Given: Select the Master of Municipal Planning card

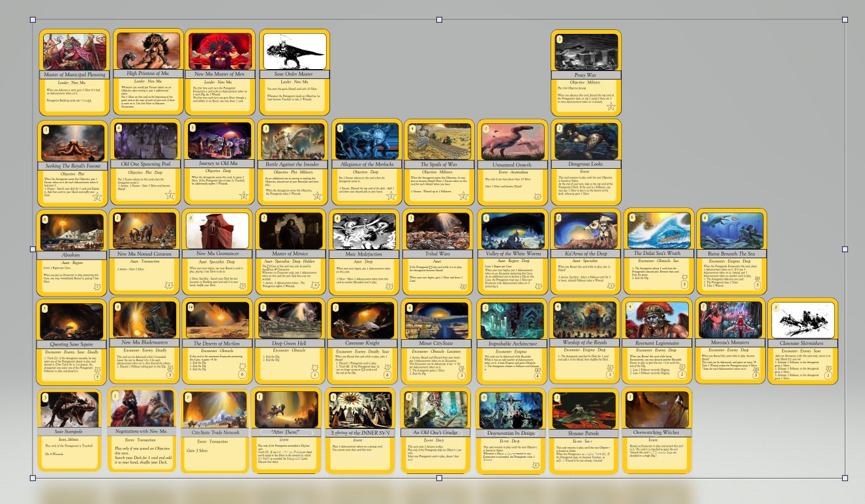Looking at the screenshot, I should 74,72.
